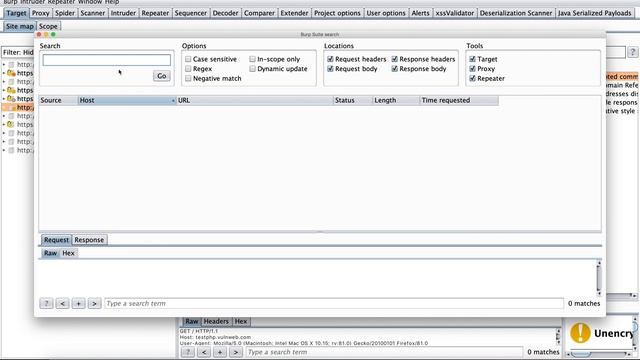Click the search dialog request pane scrollbar
Screen dimensions: 640x360
pyautogui.click(x=599, y=278)
